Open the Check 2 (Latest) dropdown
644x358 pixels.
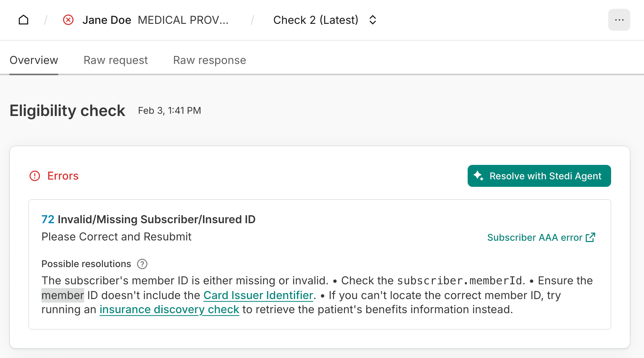tap(316, 20)
